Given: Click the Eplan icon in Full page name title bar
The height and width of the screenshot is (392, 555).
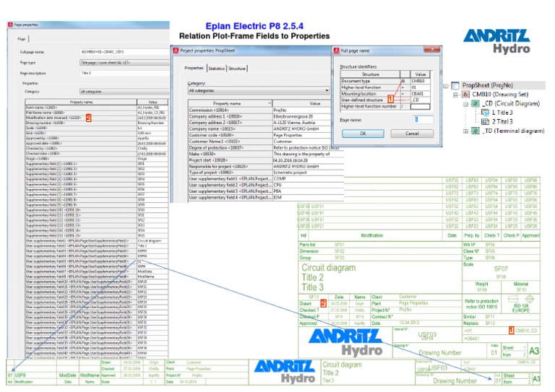Looking at the screenshot, I should (337, 51).
